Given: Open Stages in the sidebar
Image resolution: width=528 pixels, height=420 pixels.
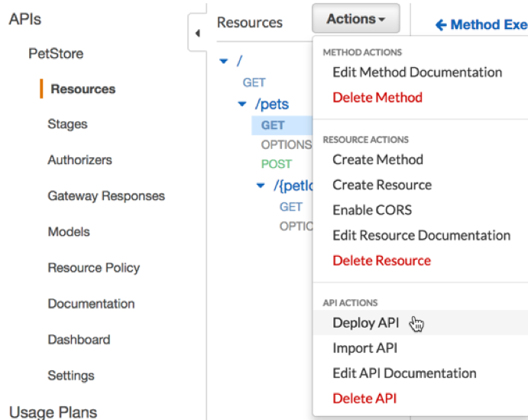Looking at the screenshot, I should (x=67, y=124).
